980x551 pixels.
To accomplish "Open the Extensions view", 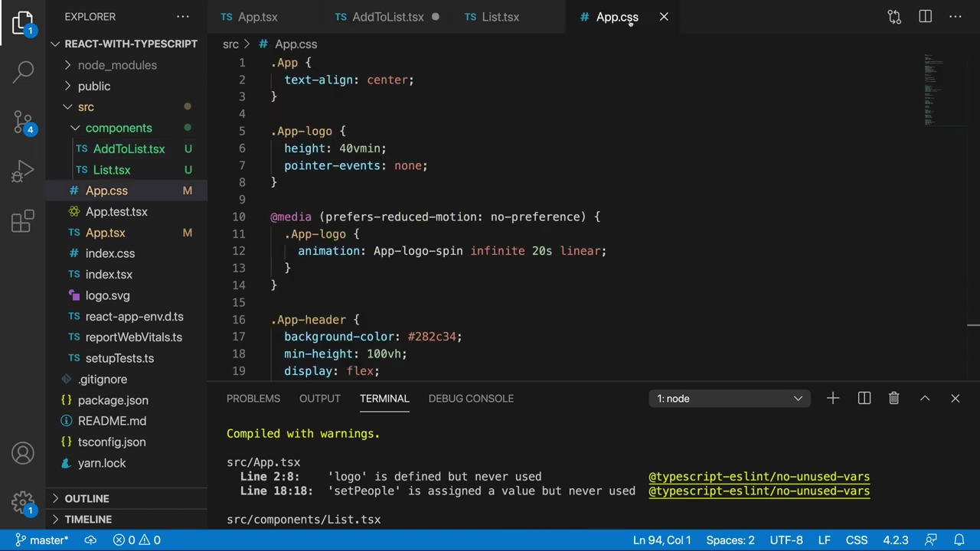I will point(23,220).
